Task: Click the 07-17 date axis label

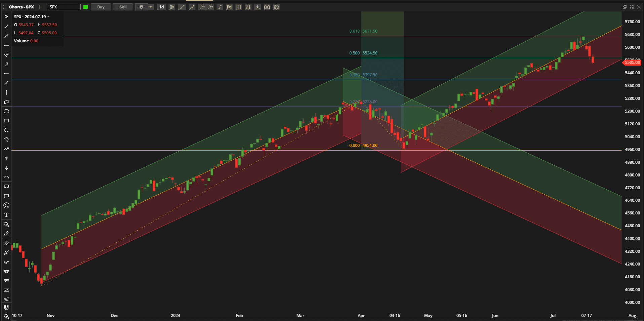Action: click(586, 315)
